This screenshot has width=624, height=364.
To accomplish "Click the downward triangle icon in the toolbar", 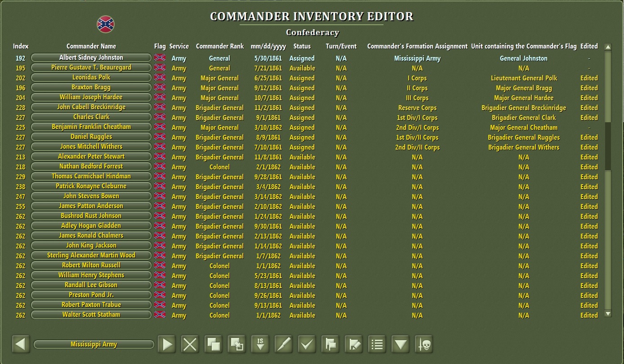I will click(x=401, y=345).
